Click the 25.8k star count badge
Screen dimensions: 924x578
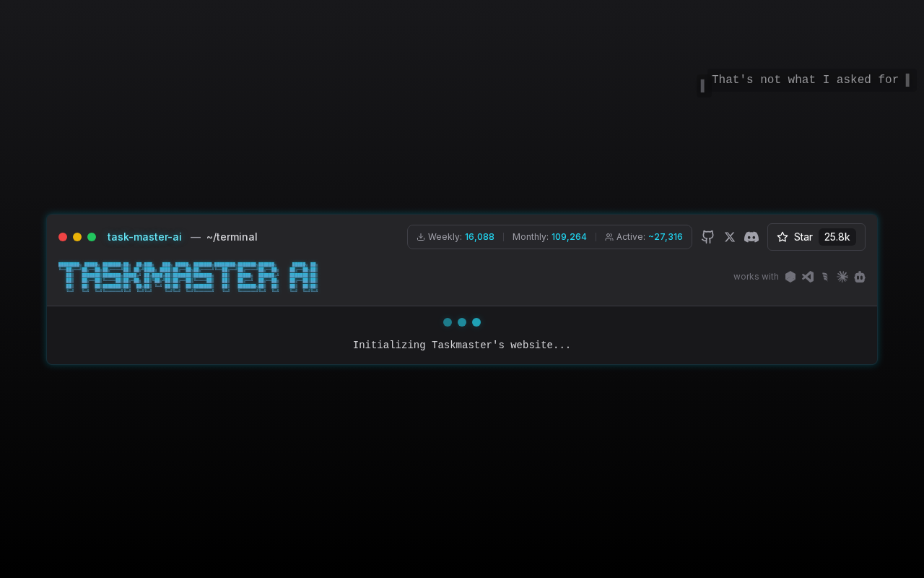tap(836, 236)
